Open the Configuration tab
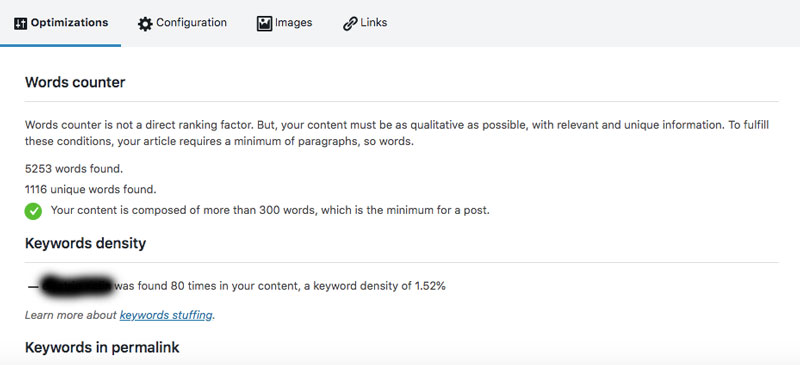This screenshot has height=365, width=800. point(182,23)
